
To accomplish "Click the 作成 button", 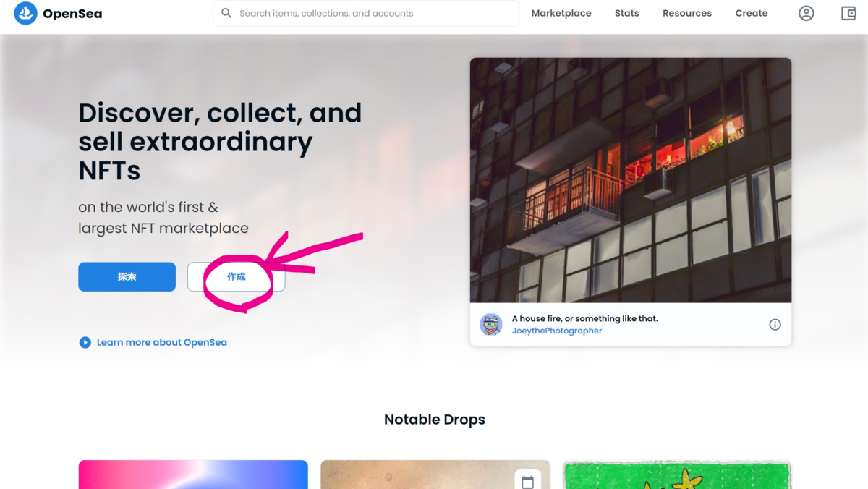I will [236, 277].
